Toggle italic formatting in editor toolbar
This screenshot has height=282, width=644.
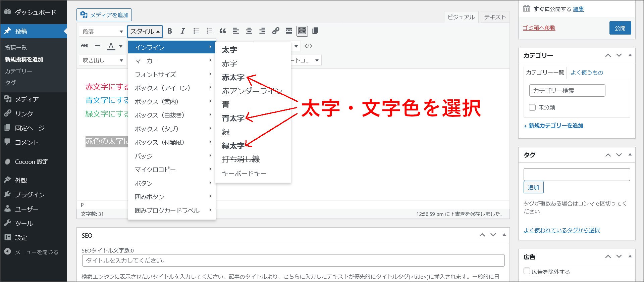(x=183, y=31)
